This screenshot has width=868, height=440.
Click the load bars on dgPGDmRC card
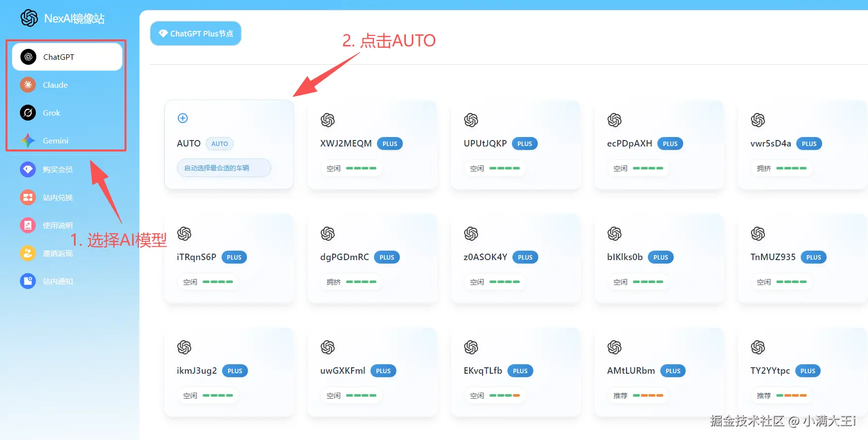coord(361,282)
